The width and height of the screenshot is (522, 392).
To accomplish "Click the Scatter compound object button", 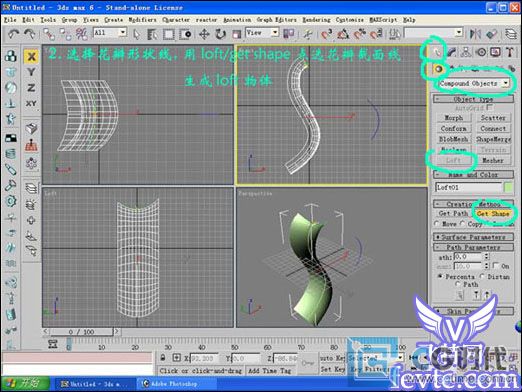I will [x=493, y=118].
